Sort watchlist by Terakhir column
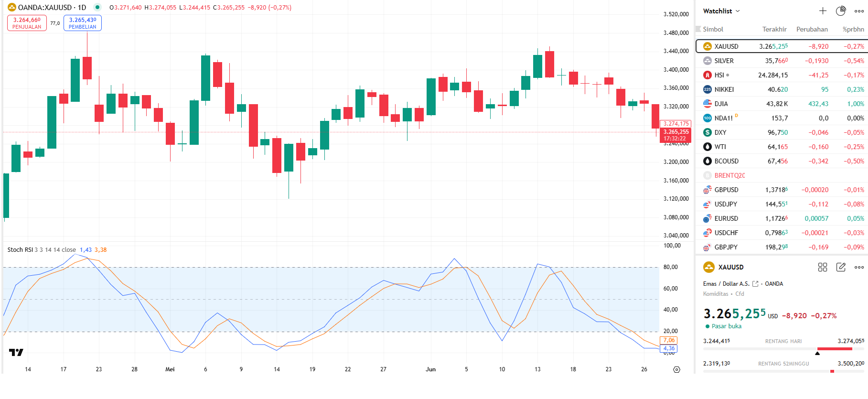Viewport: 868px width, 399px height. click(774, 29)
